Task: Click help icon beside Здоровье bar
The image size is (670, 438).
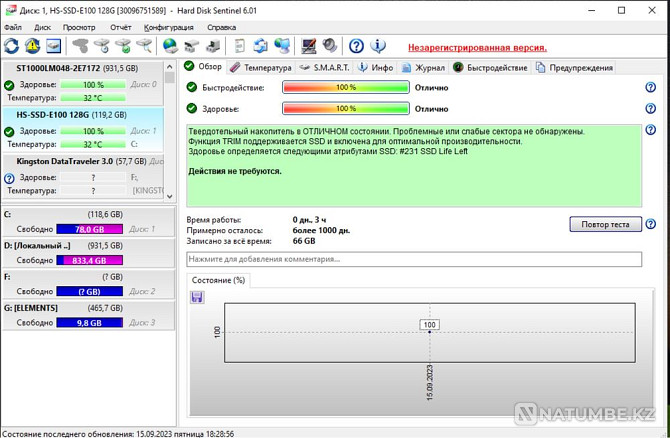Action: click(650, 109)
